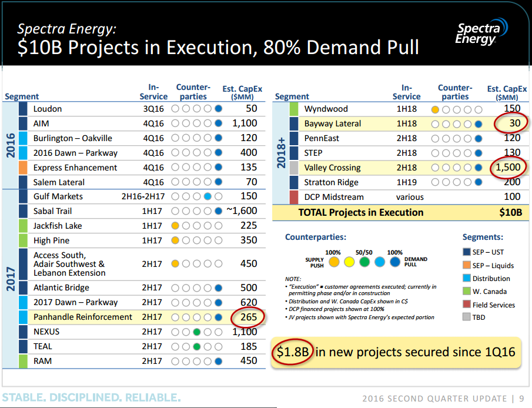
Task: Click the green circle in the TEAL row
Action: 196,346
